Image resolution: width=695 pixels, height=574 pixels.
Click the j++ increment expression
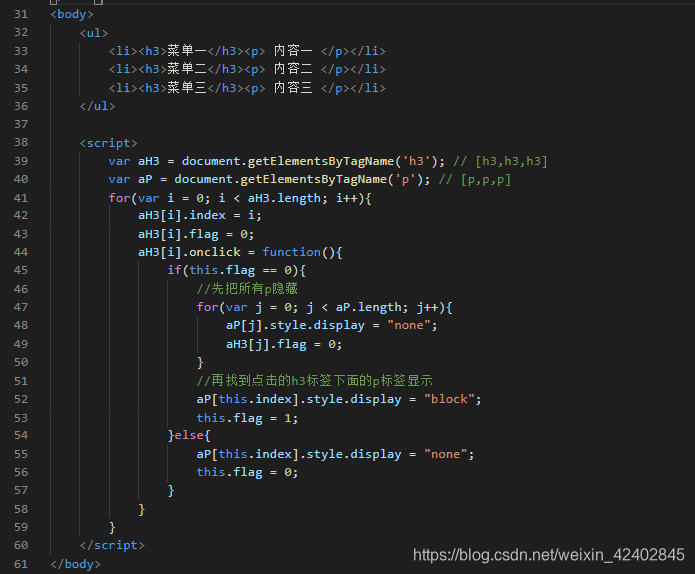tap(427, 308)
